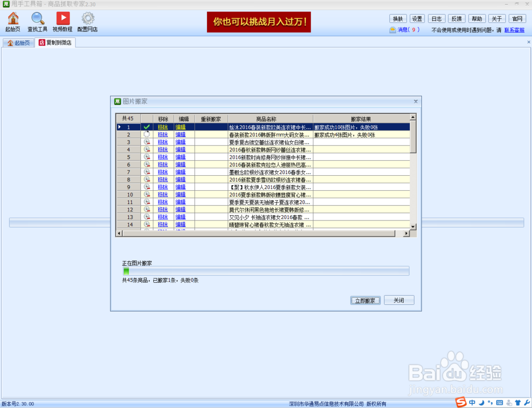532x408 pixels.
Task: Click the green checkmark on row 1
Action: (x=147, y=127)
